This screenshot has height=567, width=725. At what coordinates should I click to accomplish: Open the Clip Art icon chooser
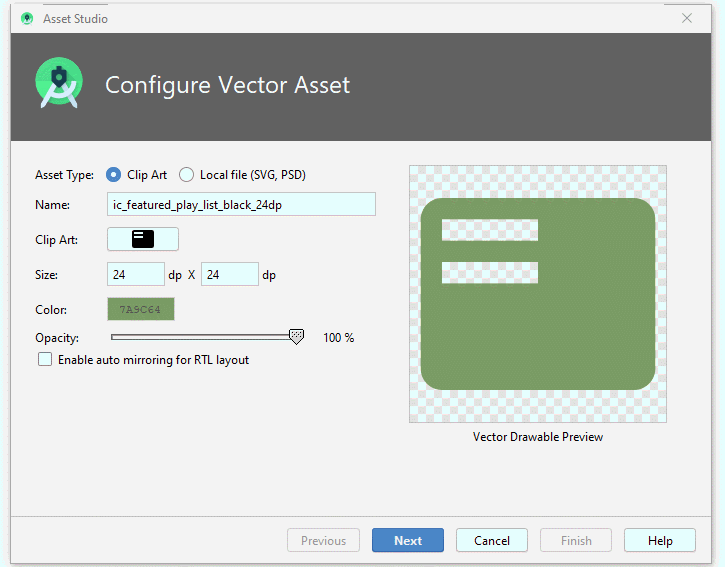click(143, 239)
